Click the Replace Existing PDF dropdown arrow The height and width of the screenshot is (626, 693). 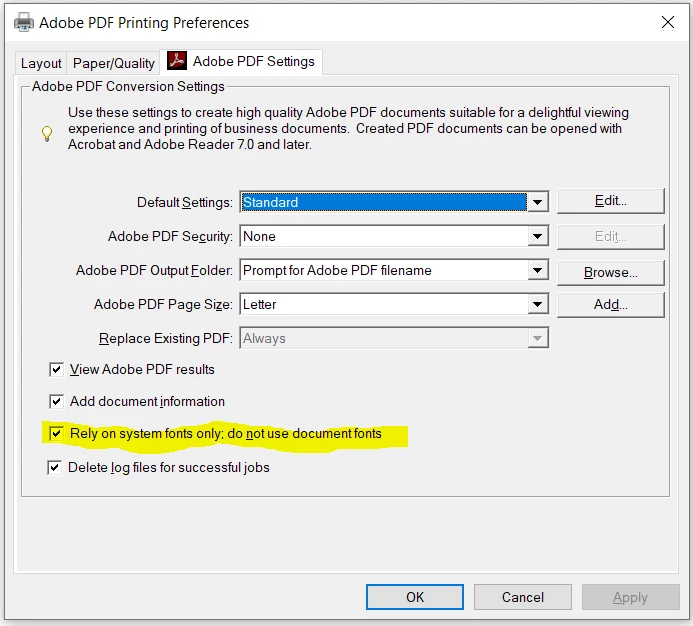pyautogui.click(x=537, y=338)
